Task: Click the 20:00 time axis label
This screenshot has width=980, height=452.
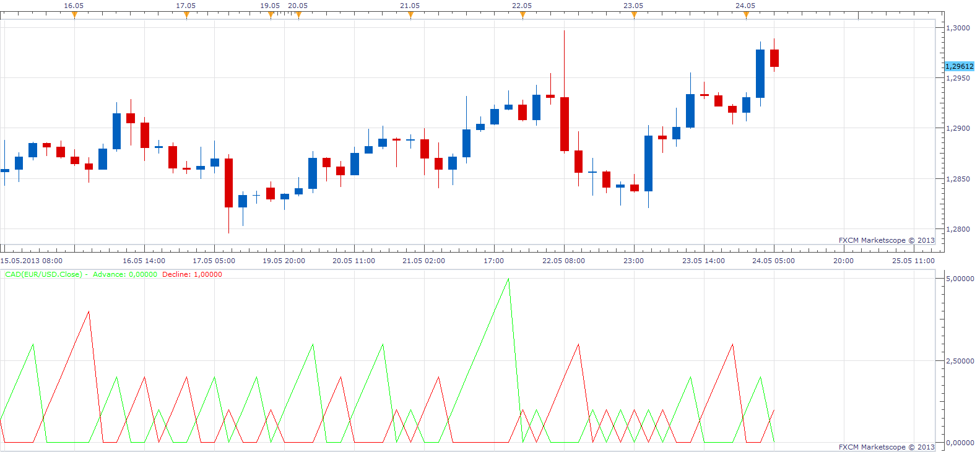Action: pyautogui.click(x=844, y=261)
